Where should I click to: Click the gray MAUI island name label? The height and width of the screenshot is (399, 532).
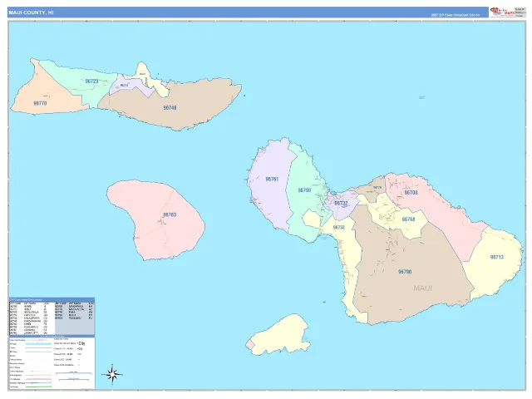pos(423,288)
